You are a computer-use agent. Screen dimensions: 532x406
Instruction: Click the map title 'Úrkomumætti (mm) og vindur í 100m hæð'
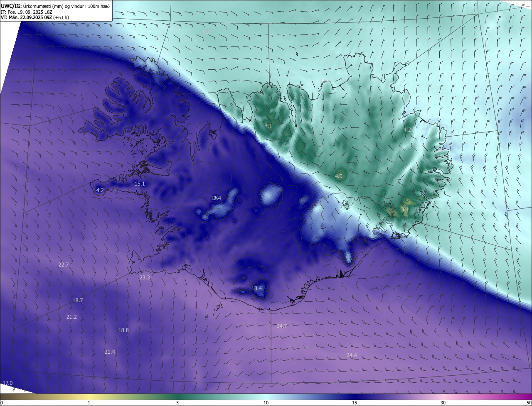coord(66,5)
